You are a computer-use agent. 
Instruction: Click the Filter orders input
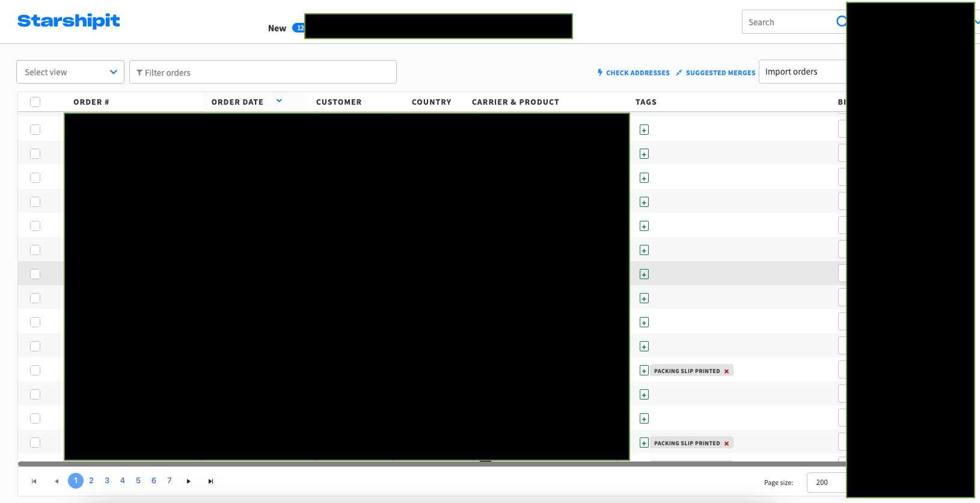pyautogui.click(x=263, y=72)
